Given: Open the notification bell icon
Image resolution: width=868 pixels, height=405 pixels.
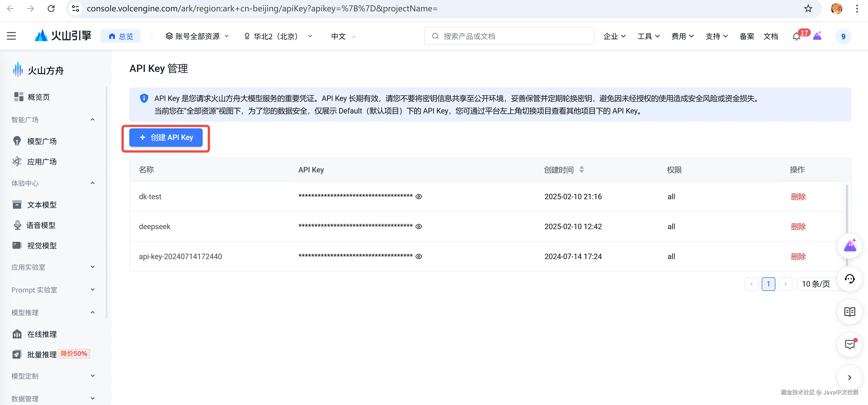Looking at the screenshot, I should coord(796,36).
